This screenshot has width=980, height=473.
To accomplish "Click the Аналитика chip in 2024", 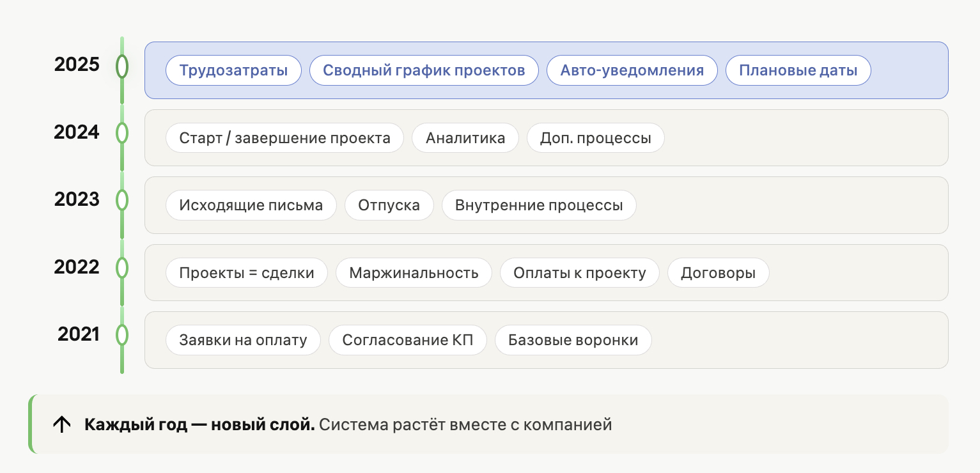I will tap(465, 138).
